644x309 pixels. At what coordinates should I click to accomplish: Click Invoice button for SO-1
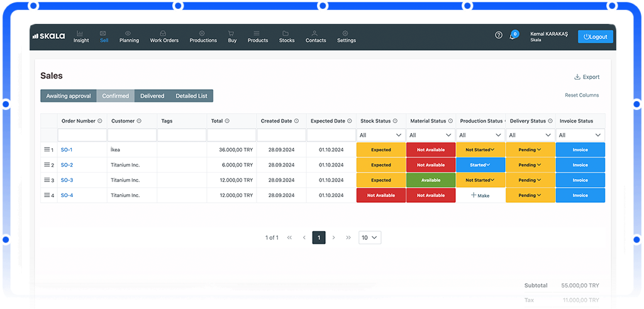[580, 149]
